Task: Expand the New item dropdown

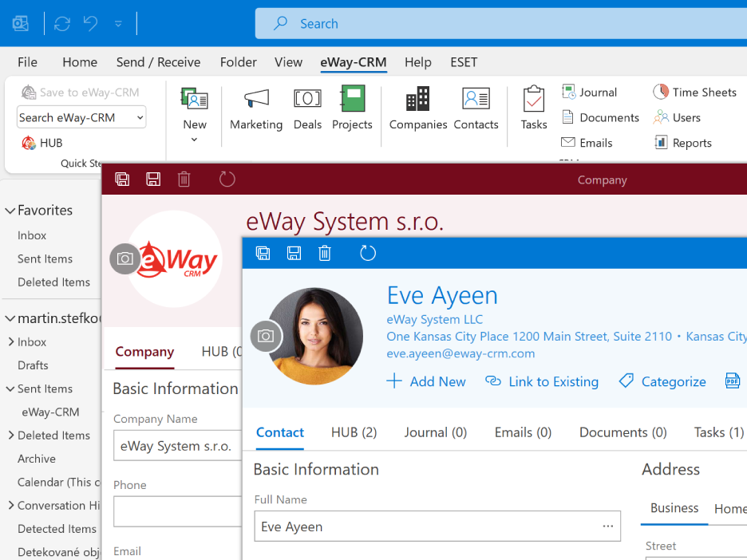Action: 194,140
